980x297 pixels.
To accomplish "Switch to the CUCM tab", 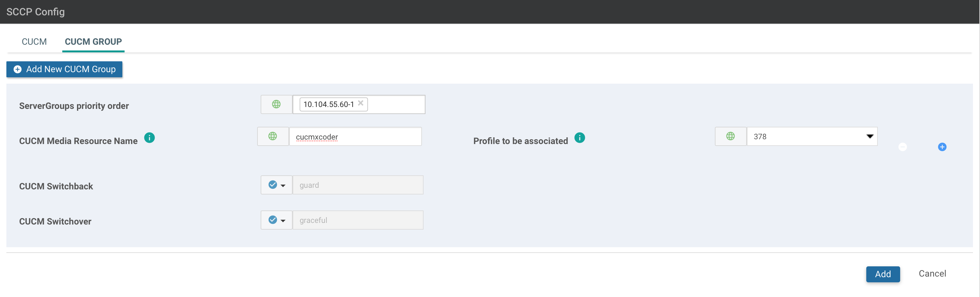I will (x=34, y=42).
